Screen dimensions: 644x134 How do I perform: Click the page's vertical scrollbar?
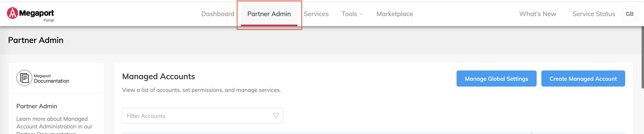(642, 57)
